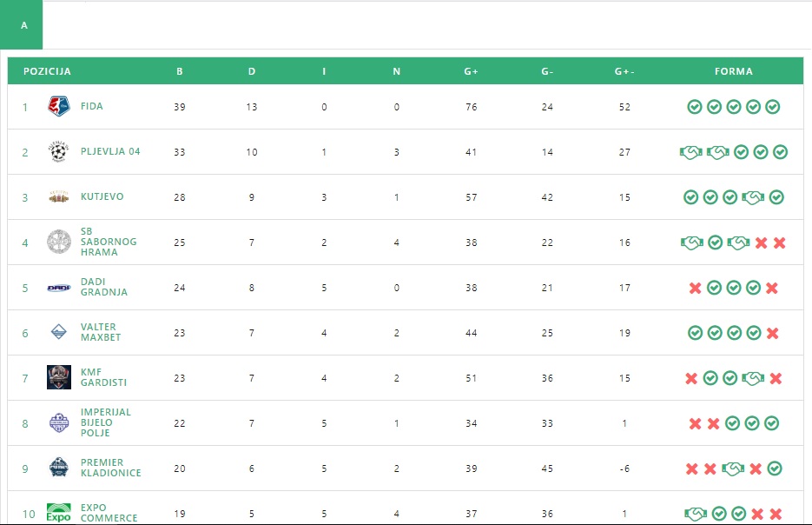Click Dadi Gradnja's first red loss icon
Viewport: 812px width, 525px height.
click(695, 288)
